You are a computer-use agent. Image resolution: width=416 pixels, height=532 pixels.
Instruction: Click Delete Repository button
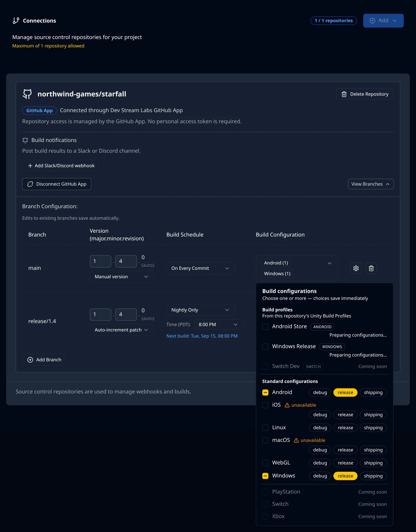pos(365,94)
